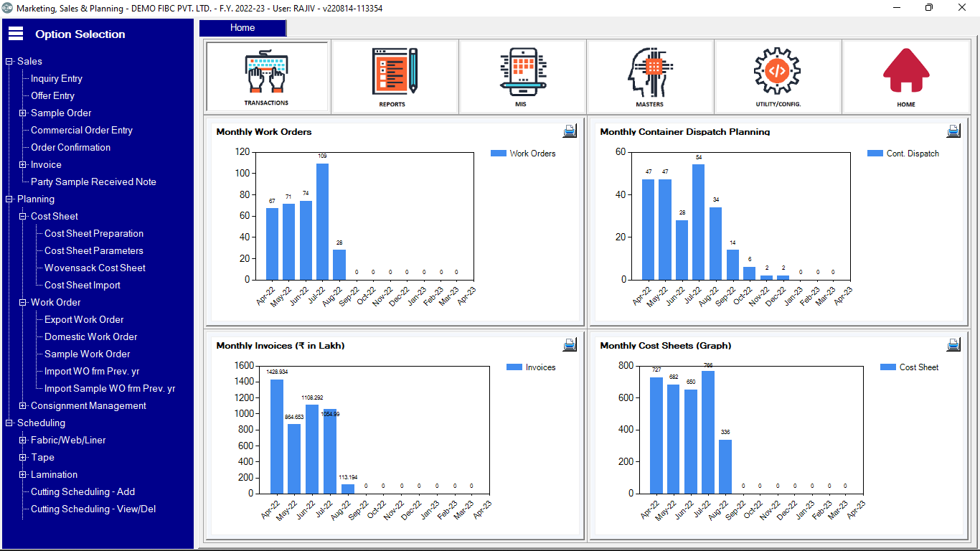Select Order Confirmation in the tree
This screenshot has width=980, height=551.
pyautogui.click(x=70, y=148)
